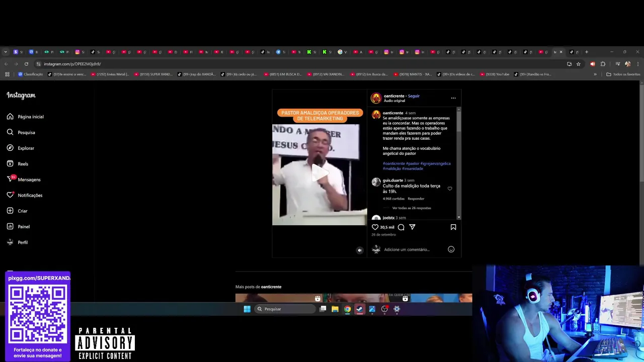Viewport: 644px width, 362px height.
Task: Go to Explorar in Instagram sidebar
Action: tap(21, 148)
